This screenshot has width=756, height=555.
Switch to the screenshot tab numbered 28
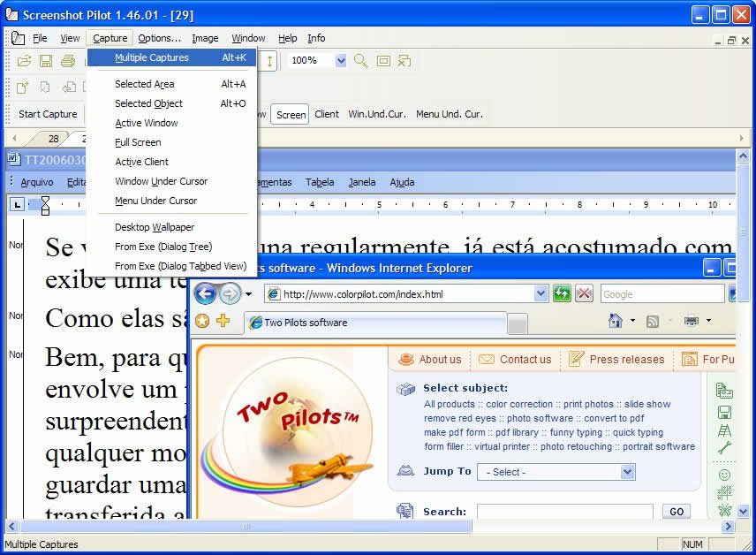point(53,139)
